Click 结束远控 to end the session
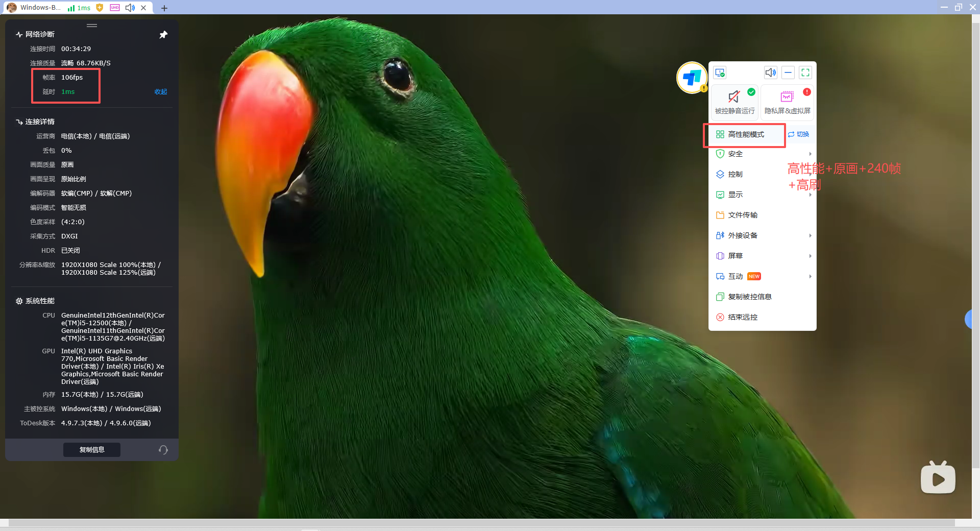The height and width of the screenshot is (531, 980). pos(763,317)
